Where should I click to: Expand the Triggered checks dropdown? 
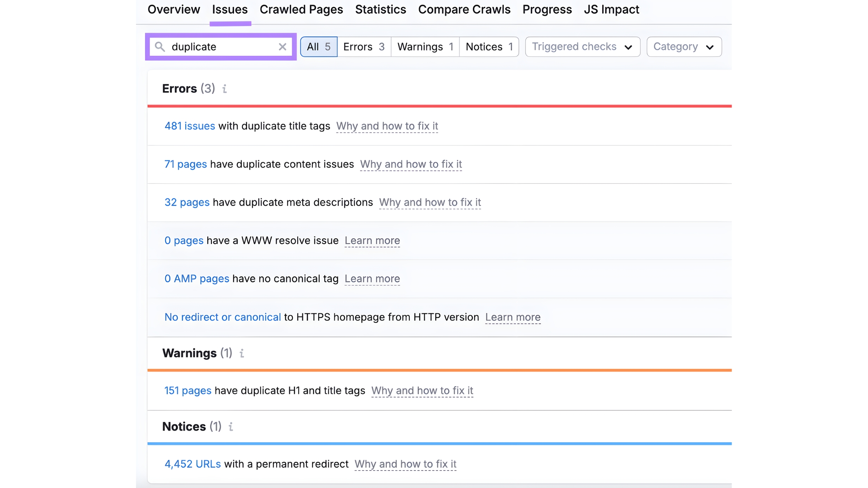pos(582,47)
